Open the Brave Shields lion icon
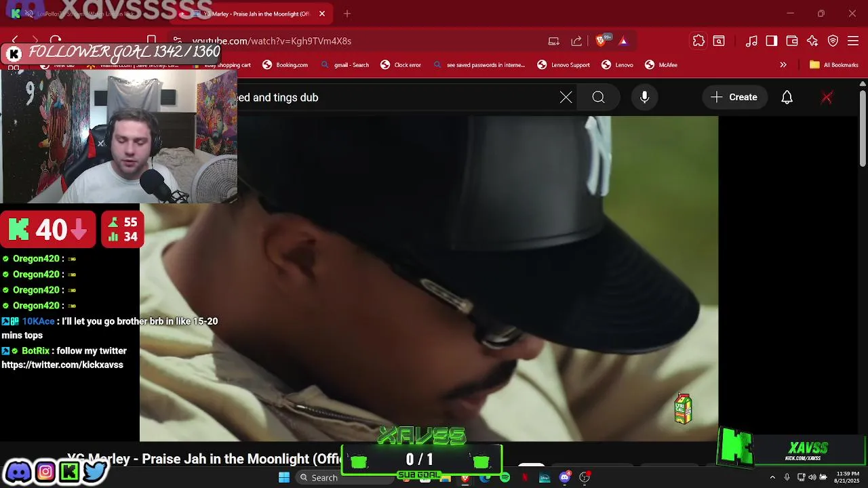 [x=601, y=41]
